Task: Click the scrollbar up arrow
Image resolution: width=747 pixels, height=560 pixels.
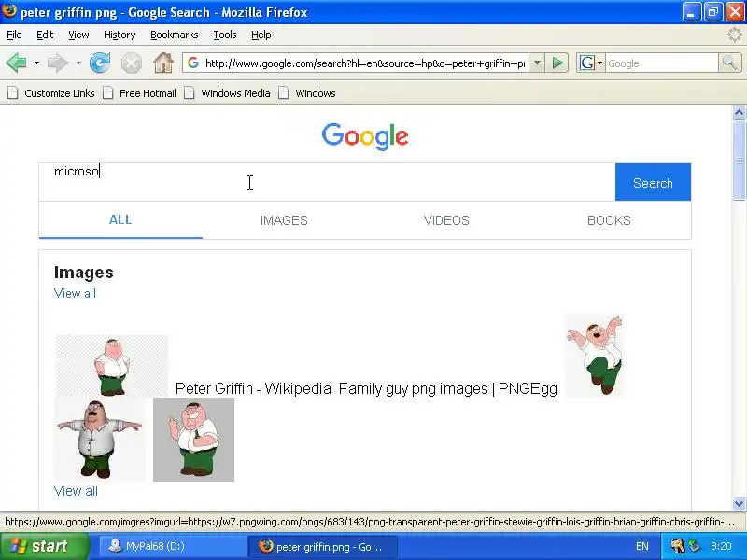Action: point(739,112)
